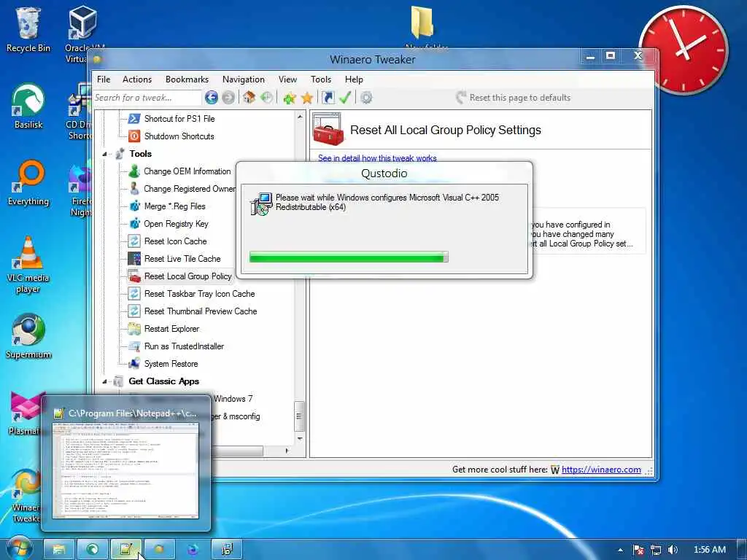747x560 pixels.
Task: Open the settings gear toolbar icon
Action: tap(366, 98)
